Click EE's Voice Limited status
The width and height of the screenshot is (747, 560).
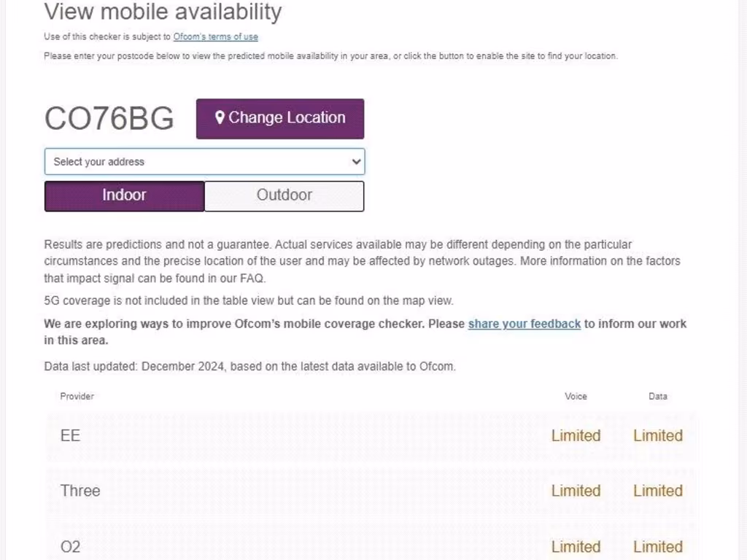(576, 436)
